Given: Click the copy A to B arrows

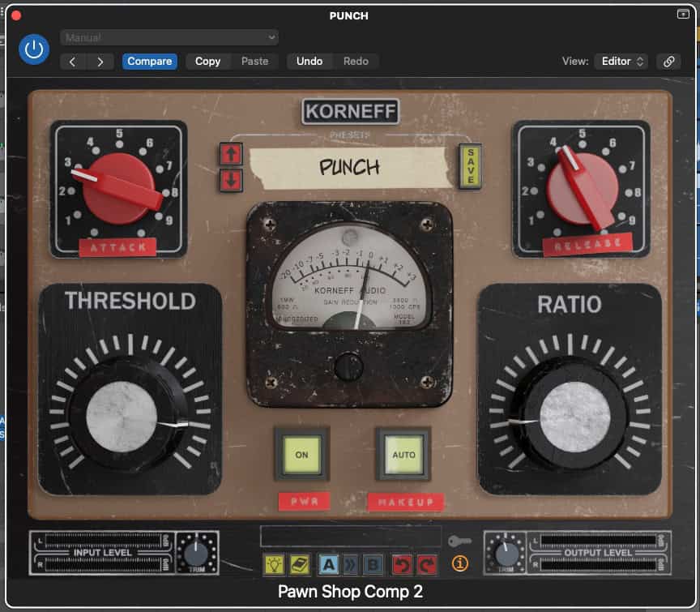Looking at the screenshot, I should 351,565.
